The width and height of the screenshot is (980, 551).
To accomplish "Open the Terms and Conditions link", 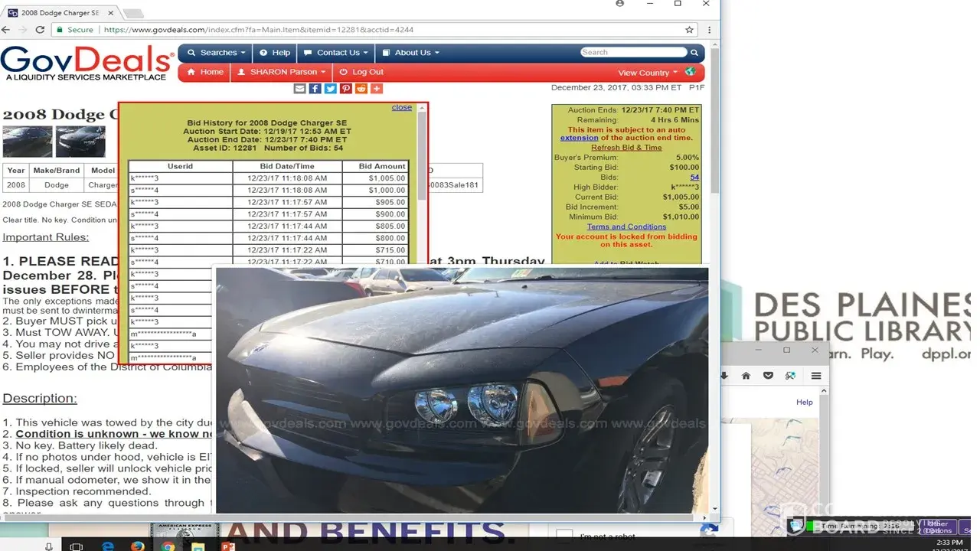I will pyautogui.click(x=626, y=227).
